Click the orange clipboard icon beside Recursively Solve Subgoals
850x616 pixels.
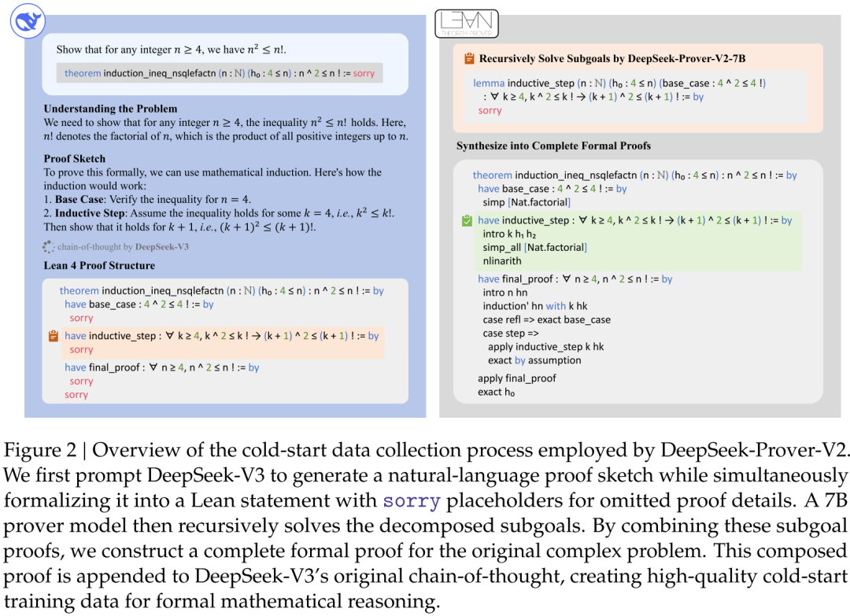(469, 58)
